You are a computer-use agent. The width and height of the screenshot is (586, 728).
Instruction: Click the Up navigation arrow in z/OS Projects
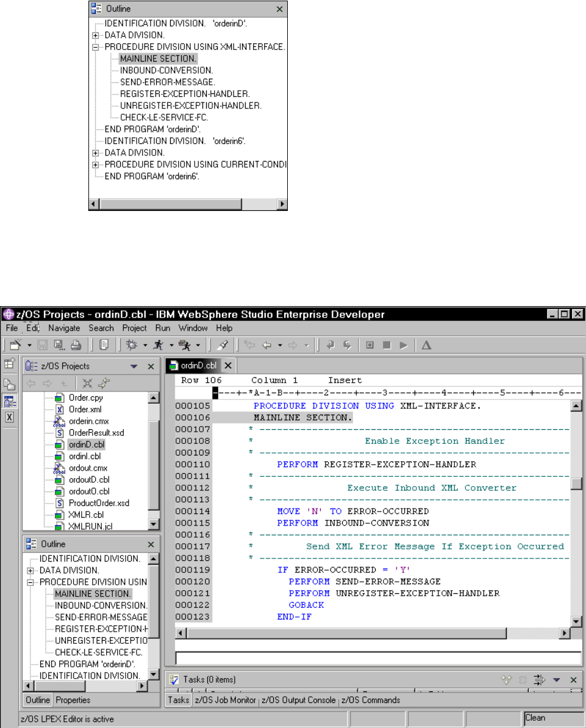[x=64, y=383]
